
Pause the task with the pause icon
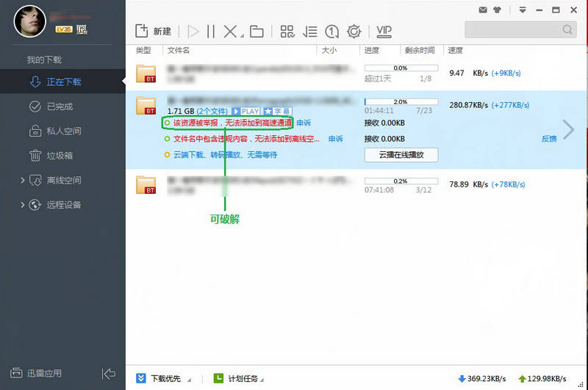(211, 32)
